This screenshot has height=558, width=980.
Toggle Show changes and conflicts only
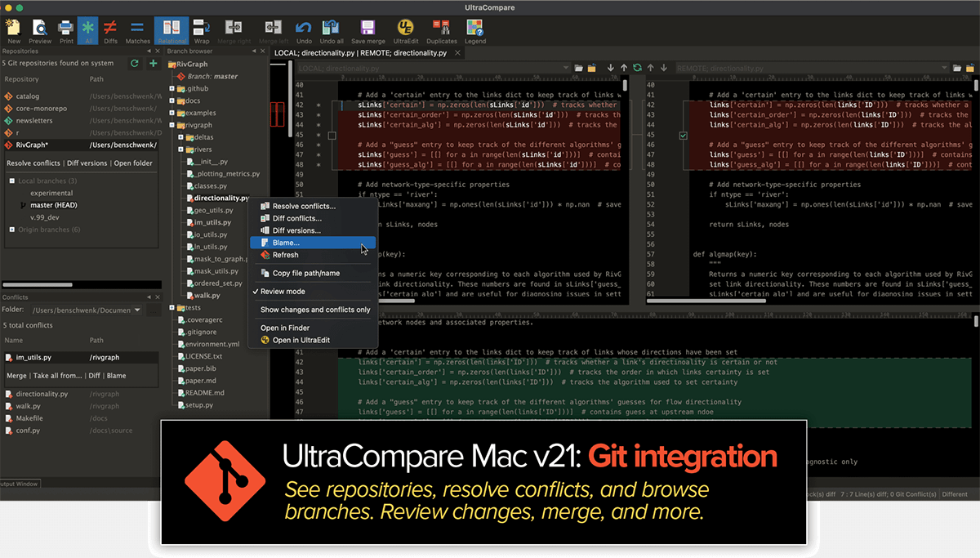(x=312, y=310)
